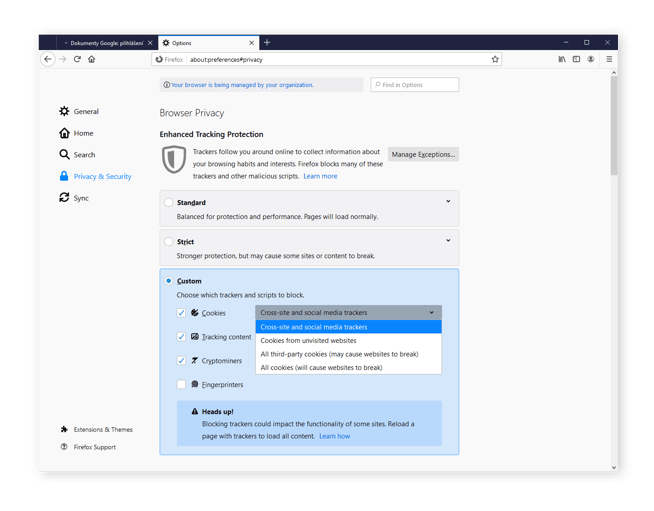Open the hamburger application menu
The image size is (654, 511).
click(609, 59)
